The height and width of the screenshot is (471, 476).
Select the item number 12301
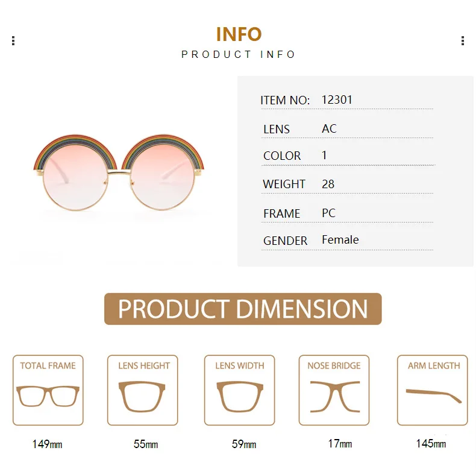[337, 100]
